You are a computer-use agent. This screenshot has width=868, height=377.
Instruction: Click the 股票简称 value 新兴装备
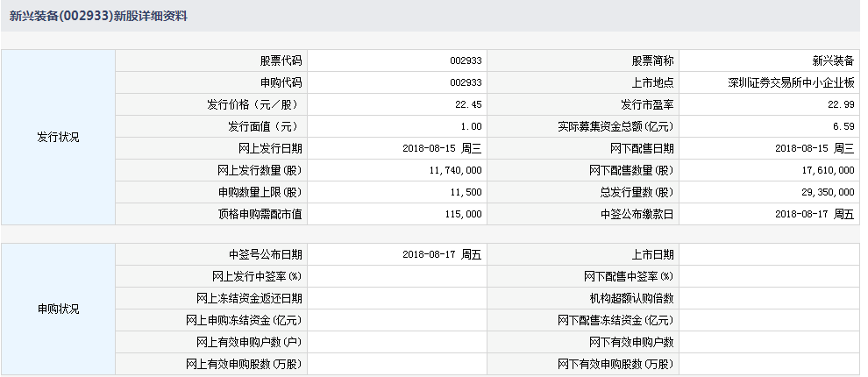(x=833, y=61)
